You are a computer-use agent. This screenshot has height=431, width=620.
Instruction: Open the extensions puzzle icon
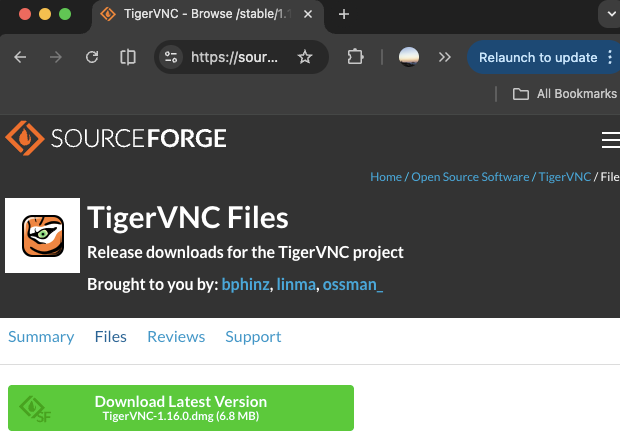[x=355, y=57]
